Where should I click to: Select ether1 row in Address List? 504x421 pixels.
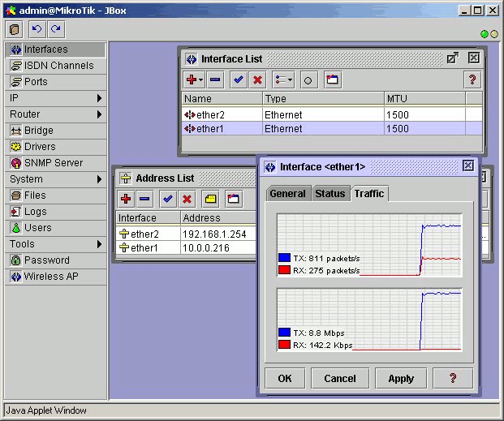coord(186,247)
